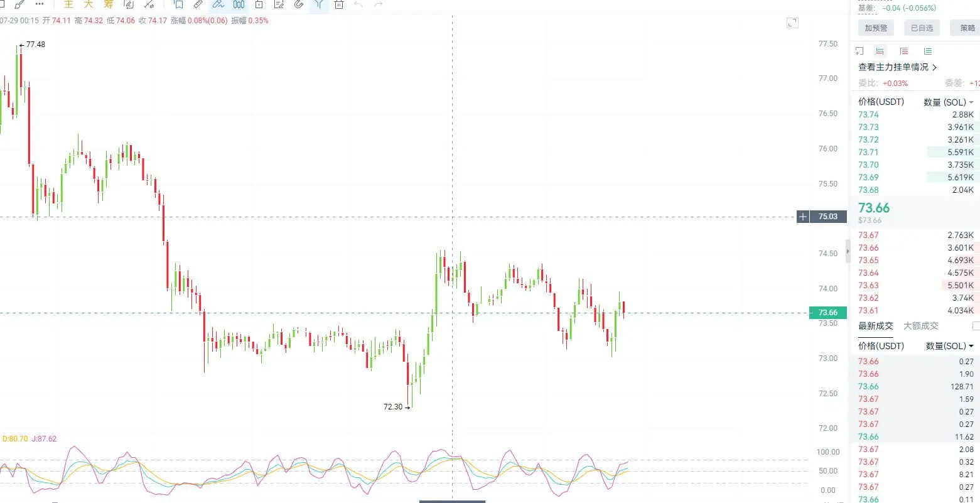
Task: Toggle the magnet snap tool
Action: coord(299,4)
